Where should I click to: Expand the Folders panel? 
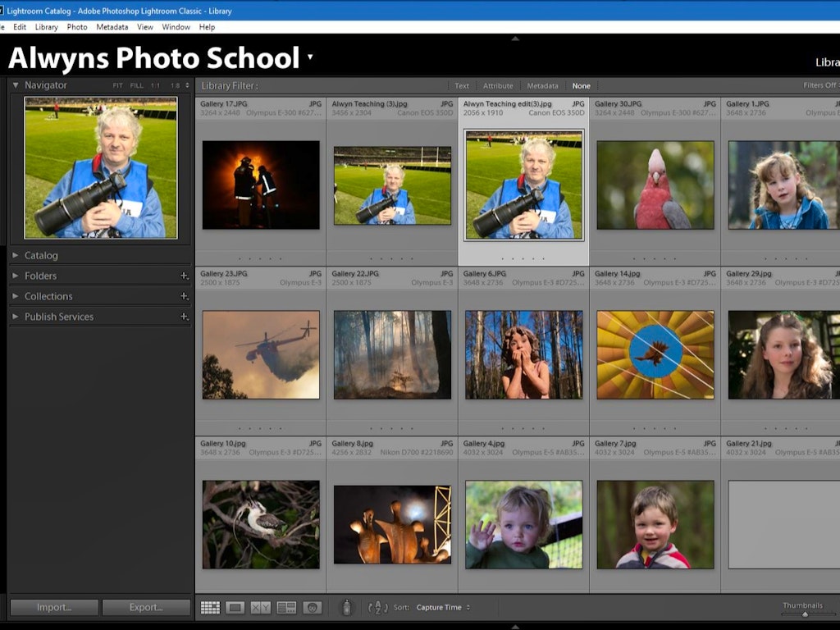(16, 276)
